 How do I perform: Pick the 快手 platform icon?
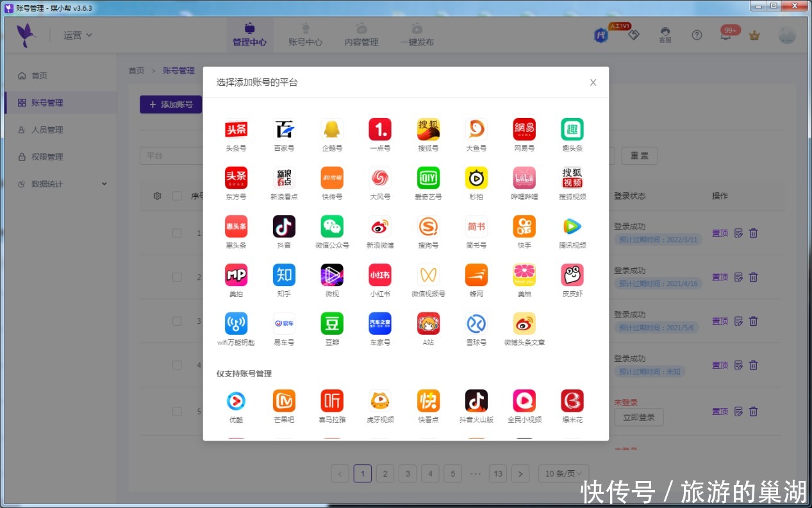[x=524, y=226]
